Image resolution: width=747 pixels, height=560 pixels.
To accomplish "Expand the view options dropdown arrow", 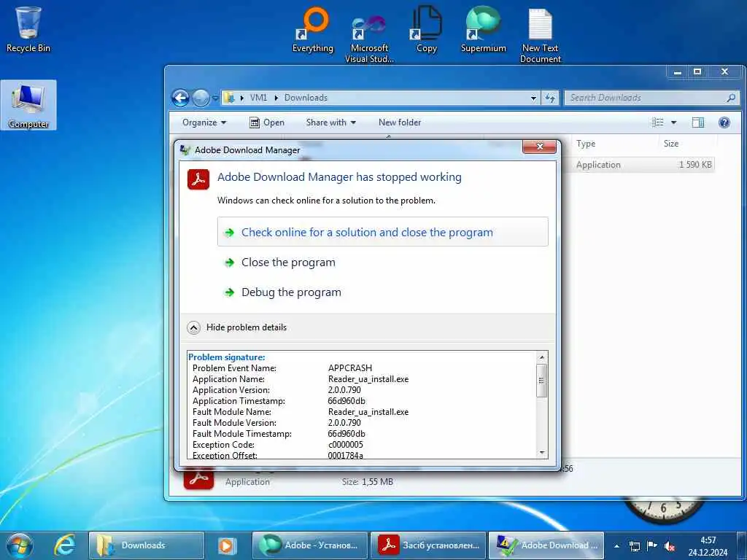I will (673, 122).
